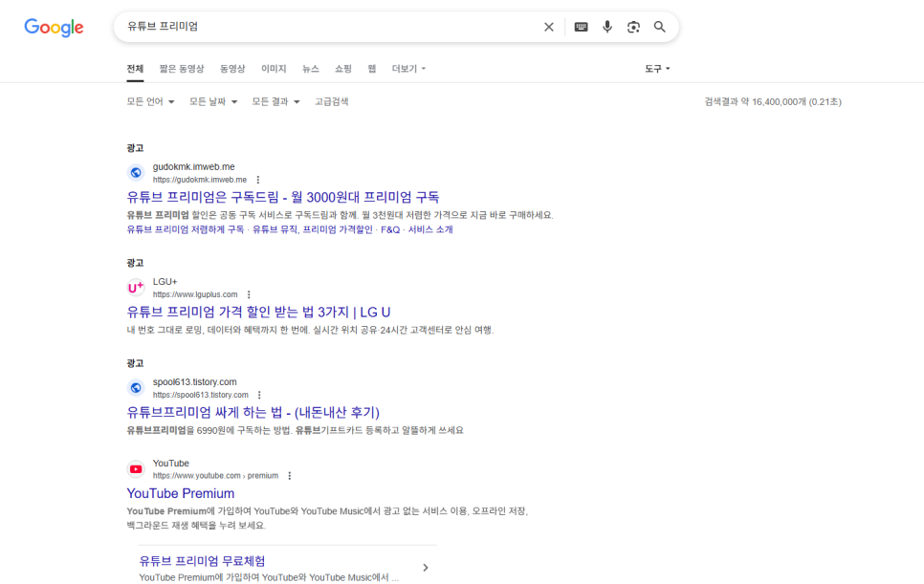Switch to the 동영상 tab
This screenshot has width=924, height=584.
click(x=232, y=69)
